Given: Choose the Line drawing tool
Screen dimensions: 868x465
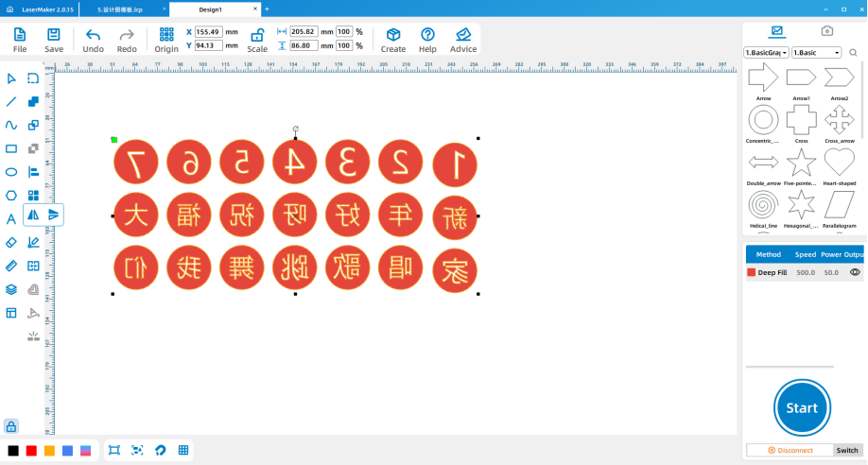Looking at the screenshot, I should 11,102.
